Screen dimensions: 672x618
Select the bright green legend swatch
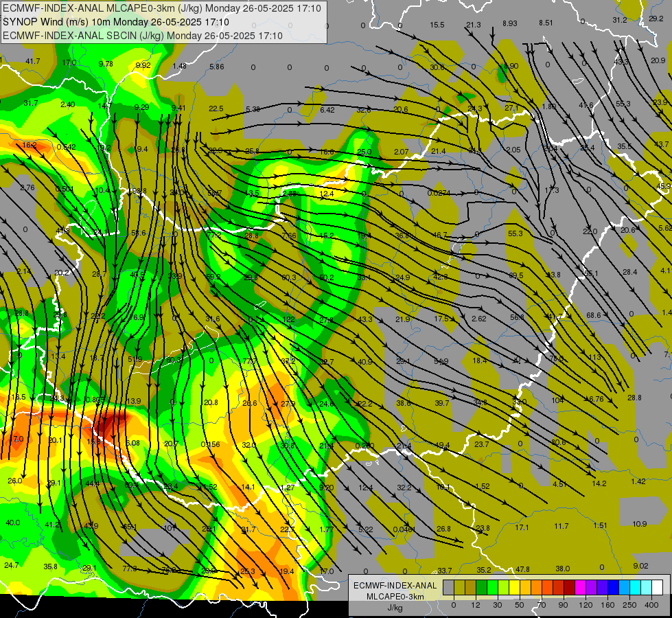[x=492, y=587]
